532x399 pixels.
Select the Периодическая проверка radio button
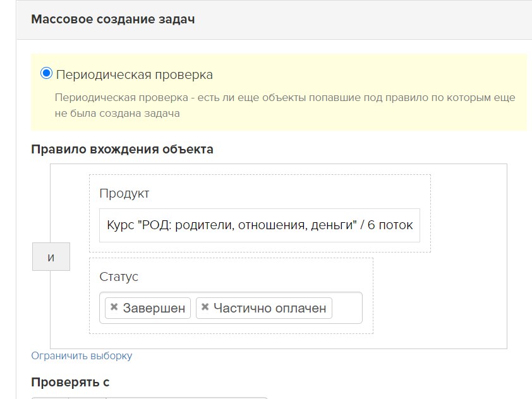(x=46, y=73)
